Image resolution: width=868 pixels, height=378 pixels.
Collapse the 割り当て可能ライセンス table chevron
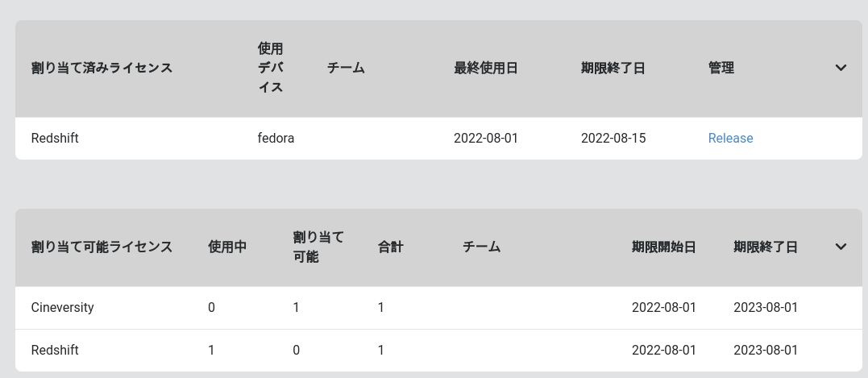click(841, 247)
